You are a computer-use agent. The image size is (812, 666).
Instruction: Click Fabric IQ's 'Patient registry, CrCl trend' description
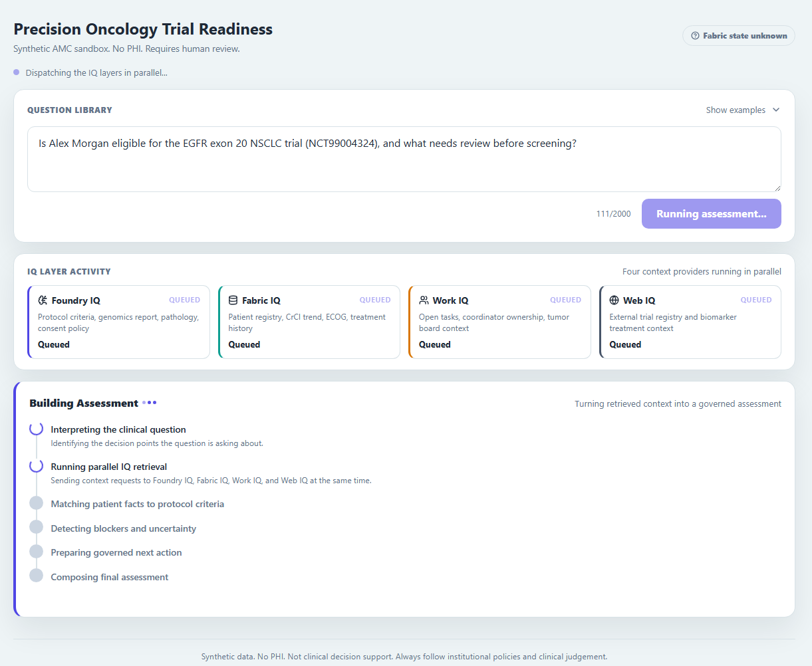[307, 322]
